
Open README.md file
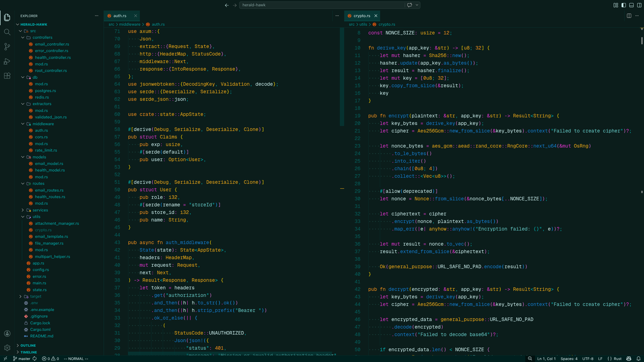(x=42, y=336)
